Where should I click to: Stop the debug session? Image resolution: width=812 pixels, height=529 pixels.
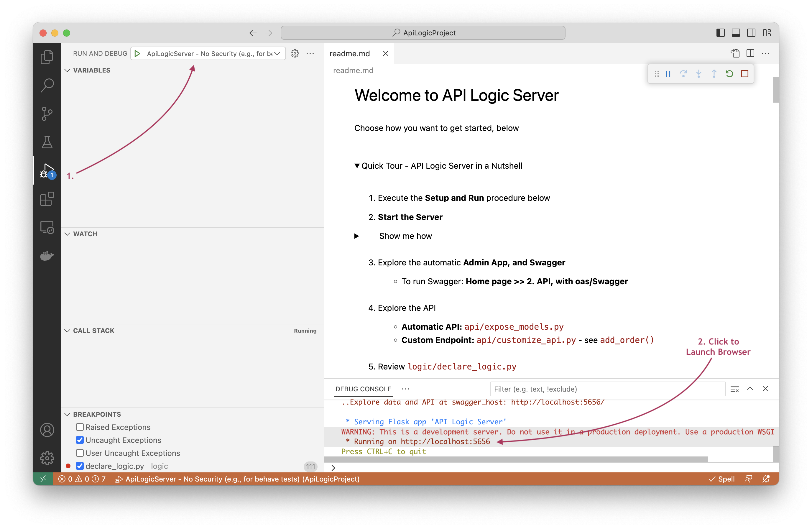[744, 74]
